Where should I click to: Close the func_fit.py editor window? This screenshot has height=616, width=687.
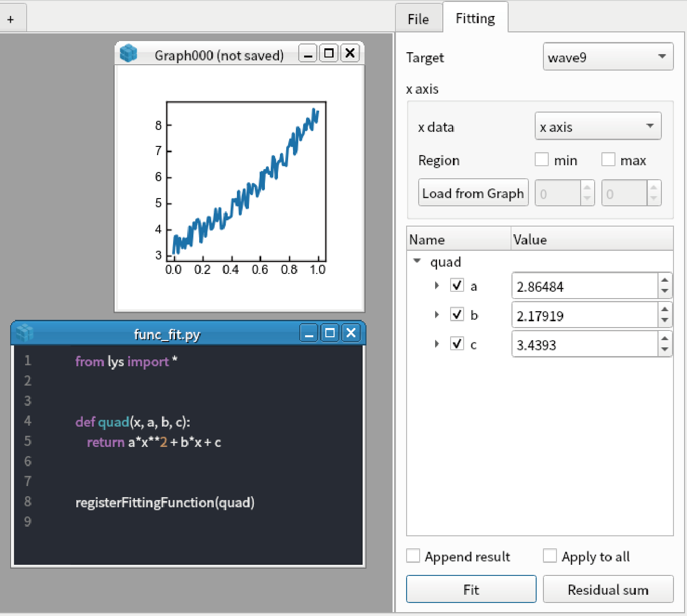click(x=351, y=333)
